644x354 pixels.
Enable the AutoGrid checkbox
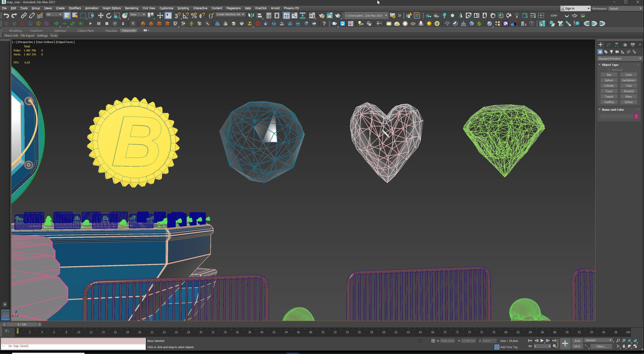click(x=609, y=70)
